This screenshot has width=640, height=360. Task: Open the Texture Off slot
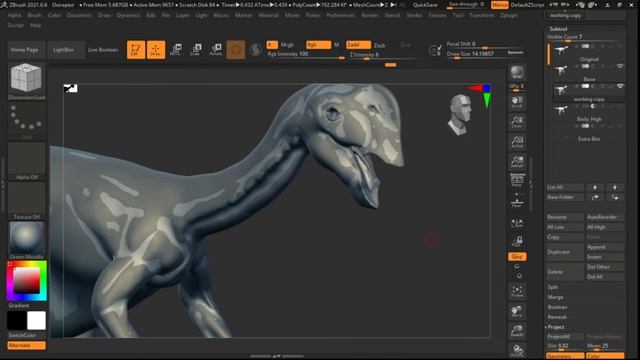[x=27, y=200]
